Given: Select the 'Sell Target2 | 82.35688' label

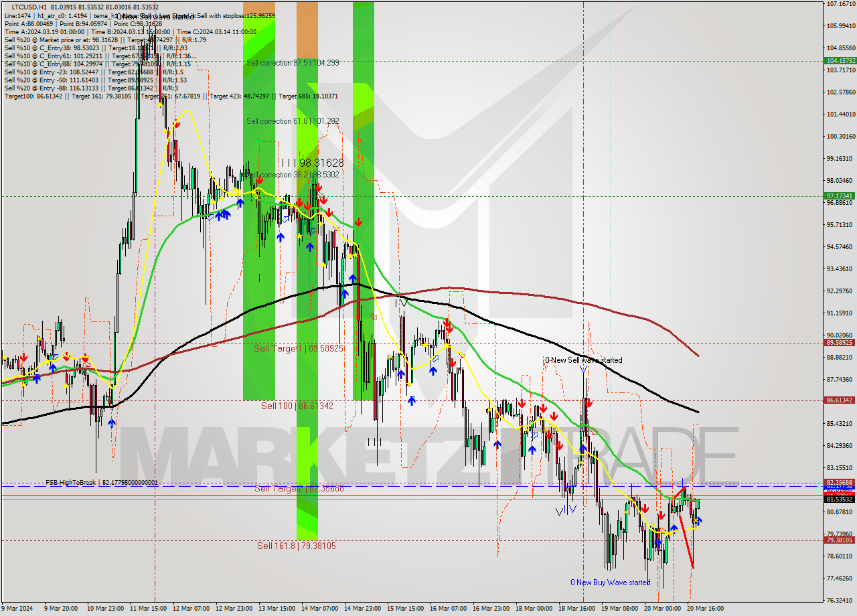Looking at the screenshot, I should (299, 489).
